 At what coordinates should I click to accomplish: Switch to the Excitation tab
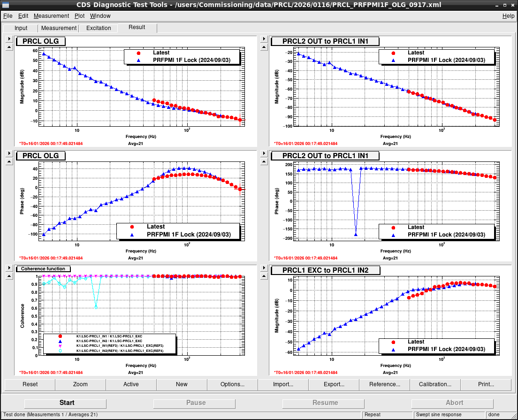point(99,28)
